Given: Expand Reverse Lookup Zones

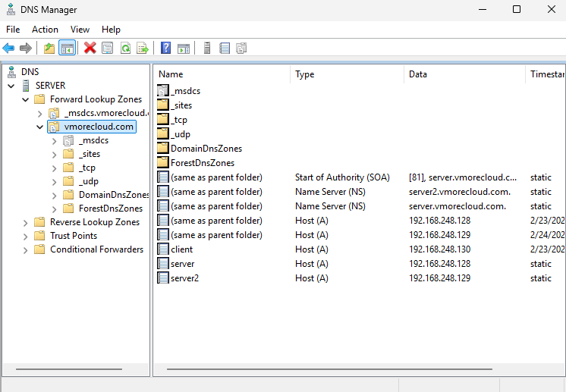Looking at the screenshot, I should pyautogui.click(x=25, y=223).
